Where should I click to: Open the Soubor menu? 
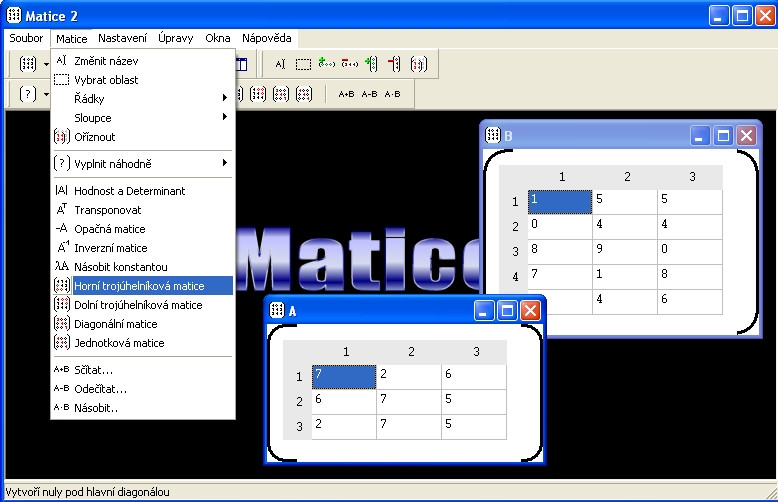[26, 38]
